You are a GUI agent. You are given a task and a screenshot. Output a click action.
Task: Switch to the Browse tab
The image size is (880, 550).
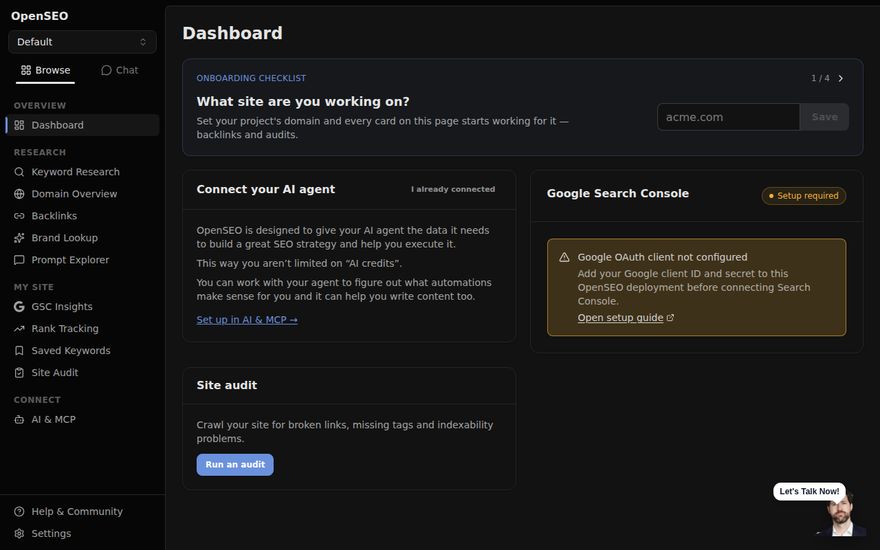click(x=45, y=70)
